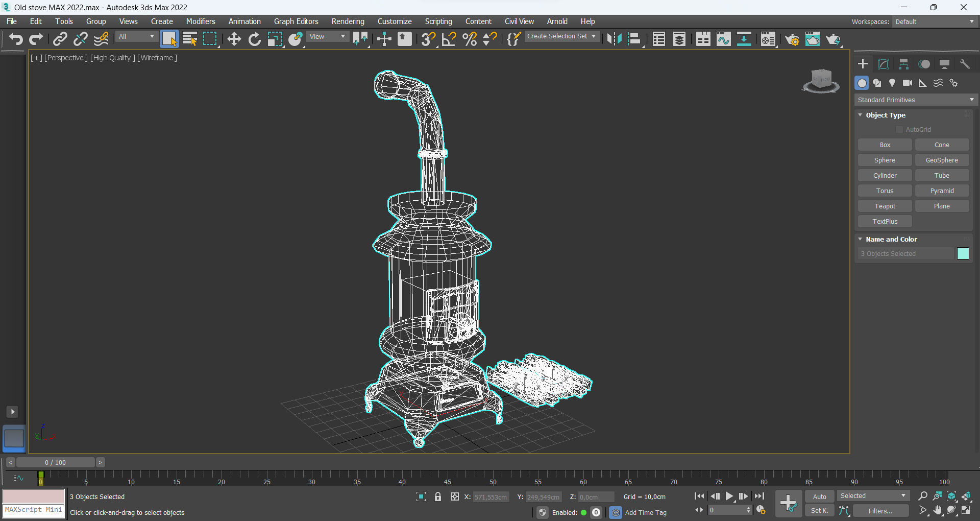Image resolution: width=980 pixels, height=521 pixels.
Task: Click the X coordinate input field
Action: tap(491, 497)
